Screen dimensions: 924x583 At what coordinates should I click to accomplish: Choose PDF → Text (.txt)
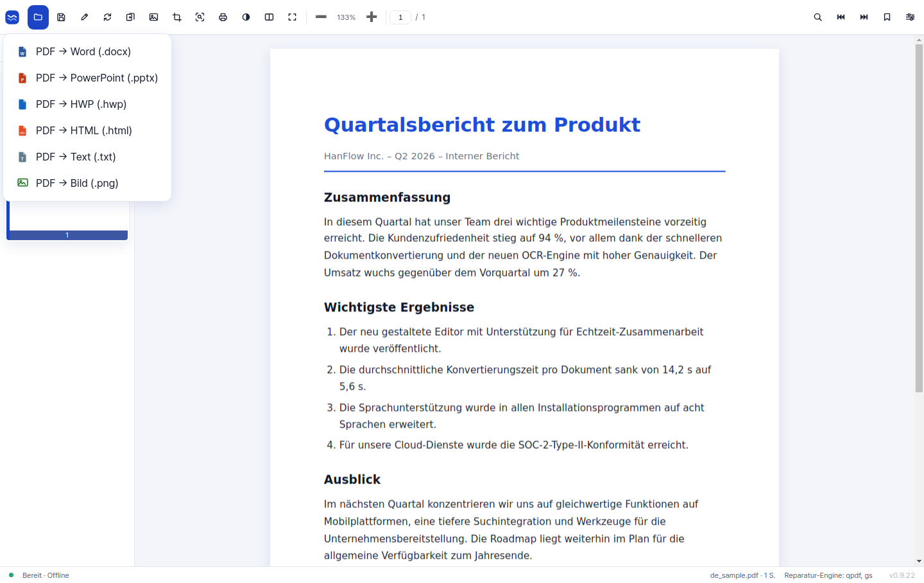tap(87, 157)
